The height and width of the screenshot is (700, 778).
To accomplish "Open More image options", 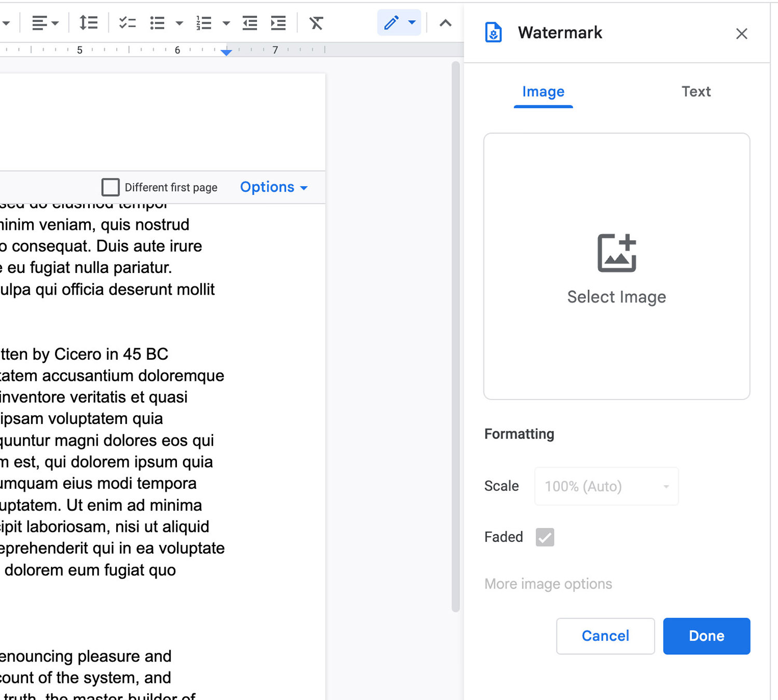I will coord(548,584).
